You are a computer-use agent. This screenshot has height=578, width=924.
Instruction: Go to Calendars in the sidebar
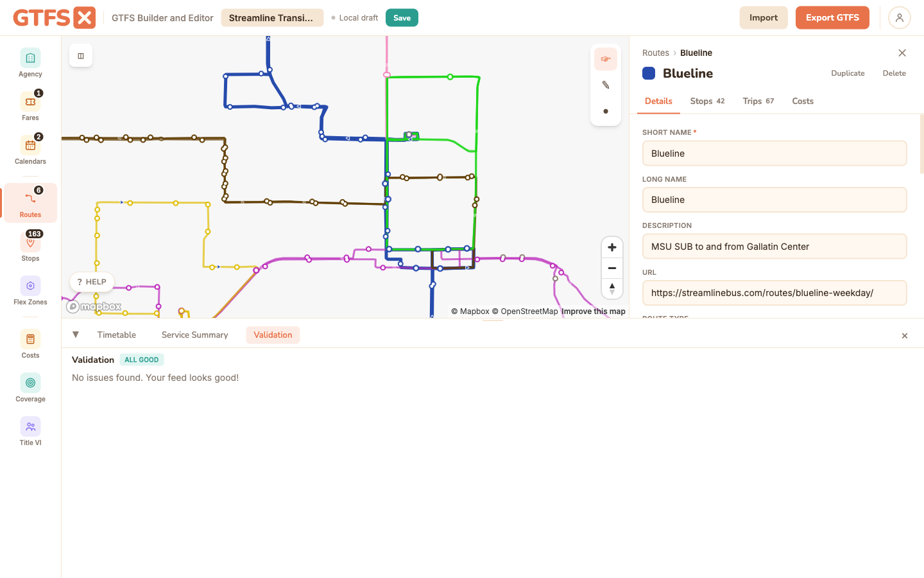[x=30, y=150]
